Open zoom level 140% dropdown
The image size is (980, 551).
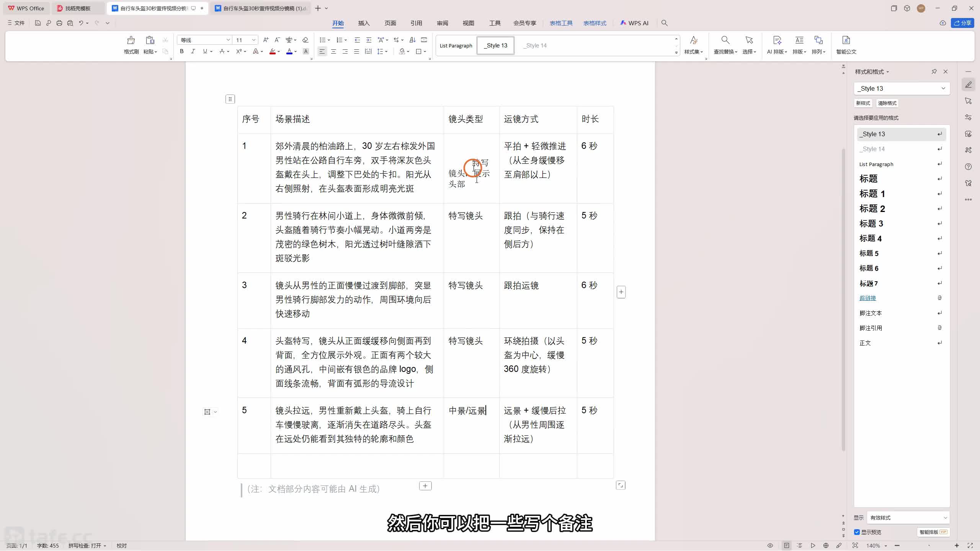(876, 546)
